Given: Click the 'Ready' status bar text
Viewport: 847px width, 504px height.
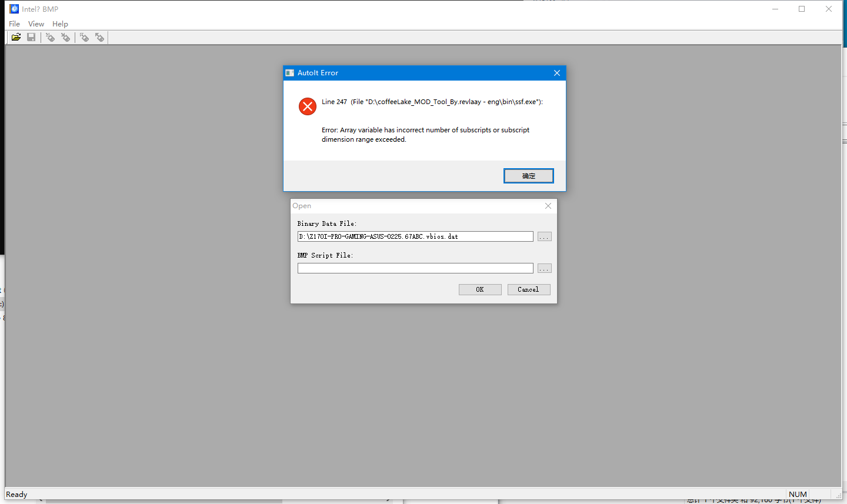Looking at the screenshot, I should pyautogui.click(x=16, y=495).
